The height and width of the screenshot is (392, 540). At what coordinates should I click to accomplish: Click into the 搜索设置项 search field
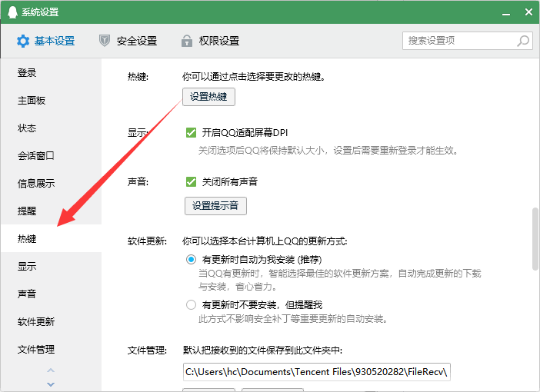468,41
